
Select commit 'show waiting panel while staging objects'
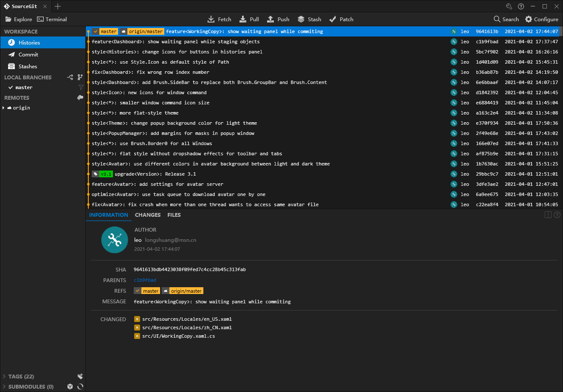(324, 42)
